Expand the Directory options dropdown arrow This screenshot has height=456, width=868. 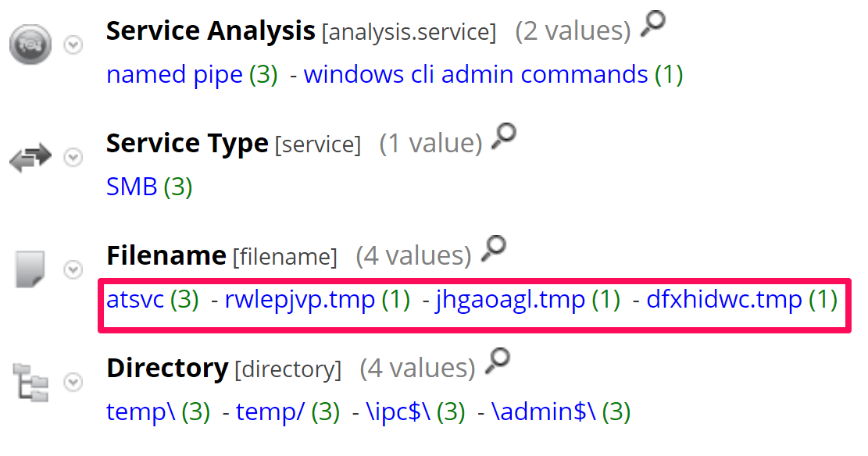coord(73,383)
